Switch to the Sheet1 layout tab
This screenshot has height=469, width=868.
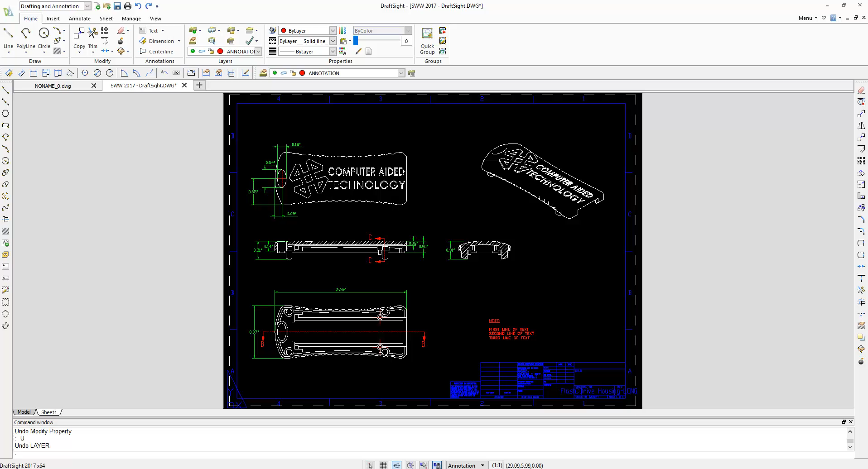49,412
